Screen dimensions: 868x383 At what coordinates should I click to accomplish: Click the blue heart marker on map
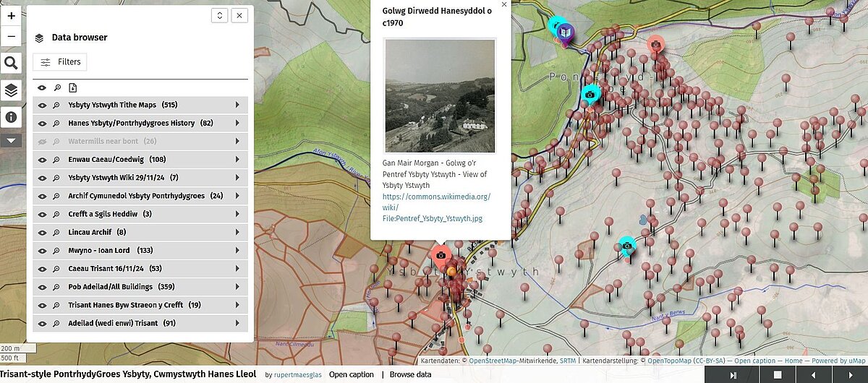pyautogui.click(x=644, y=219)
